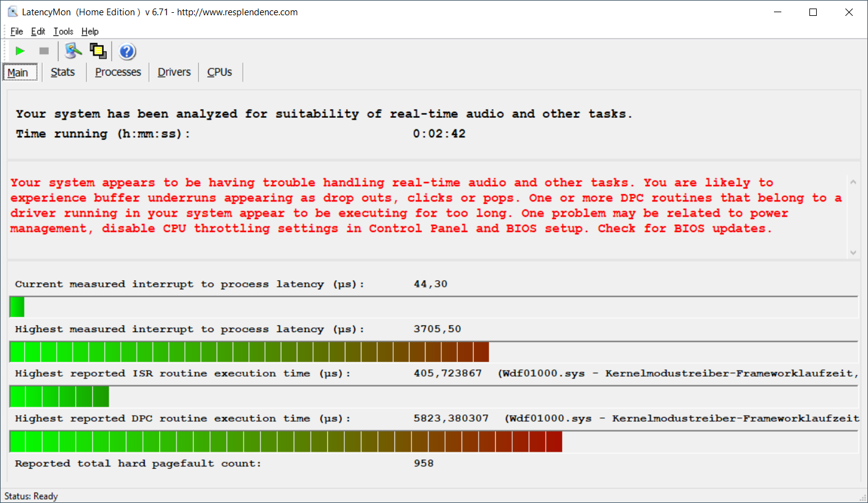The height and width of the screenshot is (503, 868).
Task: Click the message area scroll up arrow
Action: coord(852,181)
